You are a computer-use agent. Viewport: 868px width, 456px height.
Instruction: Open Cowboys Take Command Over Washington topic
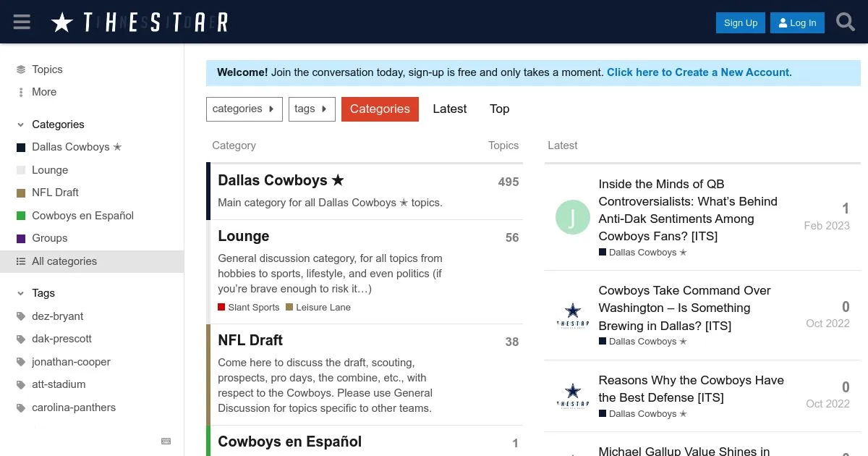[x=684, y=308]
